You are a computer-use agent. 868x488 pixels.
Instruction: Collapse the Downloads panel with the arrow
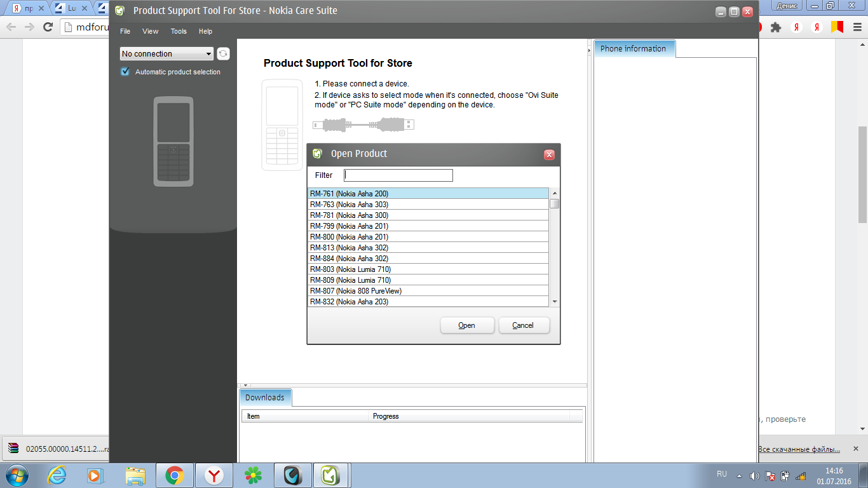coord(245,385)
